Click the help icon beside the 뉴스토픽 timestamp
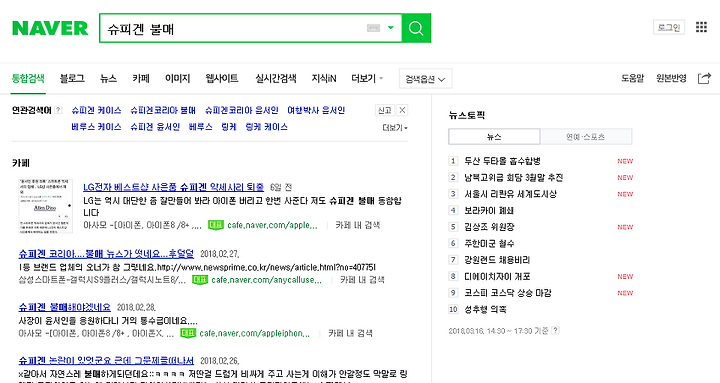720x383 pixels. [x=556, y=330]
